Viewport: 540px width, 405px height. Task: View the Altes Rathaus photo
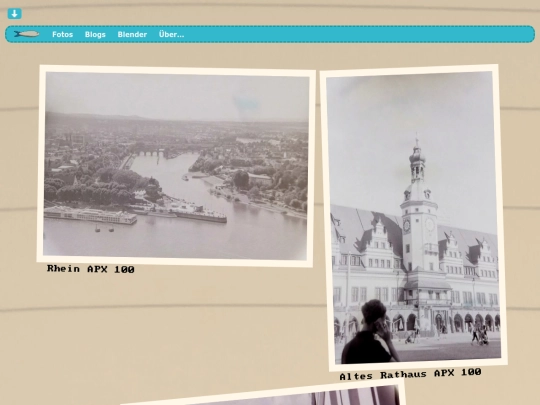(x=414, y=217)
